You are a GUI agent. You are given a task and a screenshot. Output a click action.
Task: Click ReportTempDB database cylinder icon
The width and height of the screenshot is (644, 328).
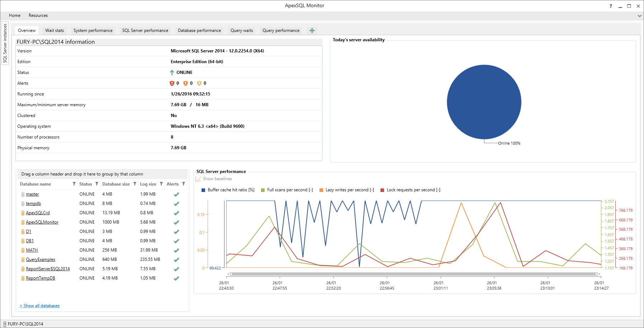(23, 278)
